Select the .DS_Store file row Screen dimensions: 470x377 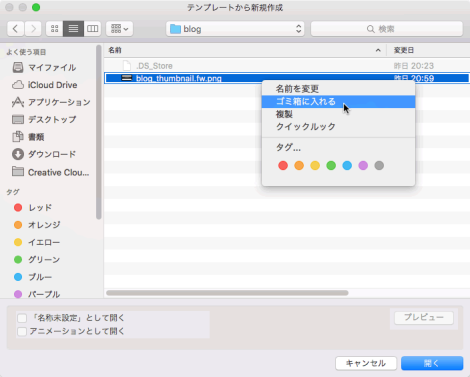287,66
